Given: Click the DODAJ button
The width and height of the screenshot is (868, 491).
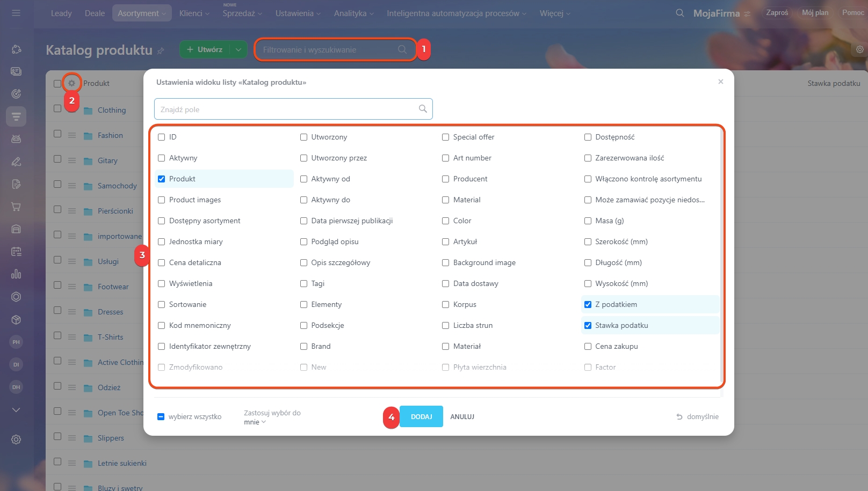Looking at the screenshot, I should click(421, 417).
